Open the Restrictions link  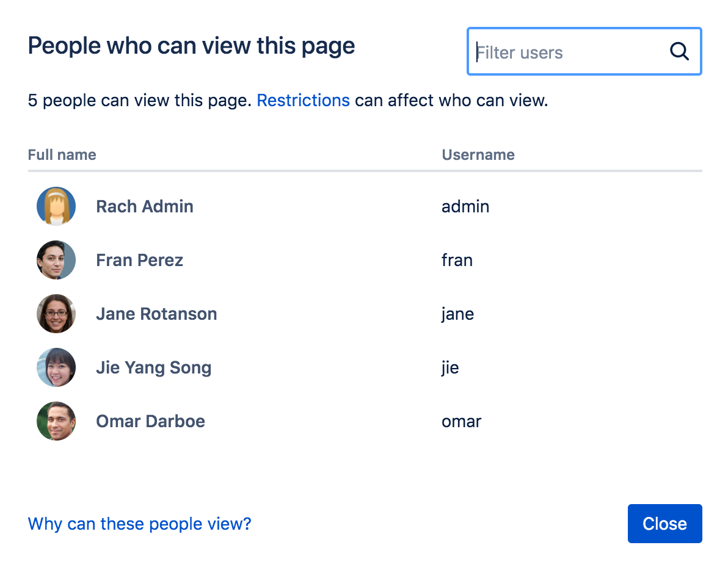[303, 100]
